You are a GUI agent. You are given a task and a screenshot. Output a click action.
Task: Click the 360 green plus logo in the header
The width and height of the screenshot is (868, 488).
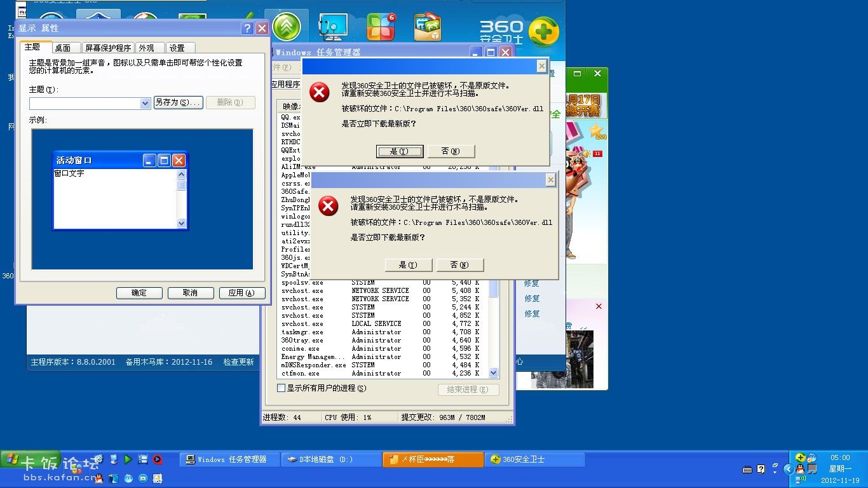tap(543, 31)
